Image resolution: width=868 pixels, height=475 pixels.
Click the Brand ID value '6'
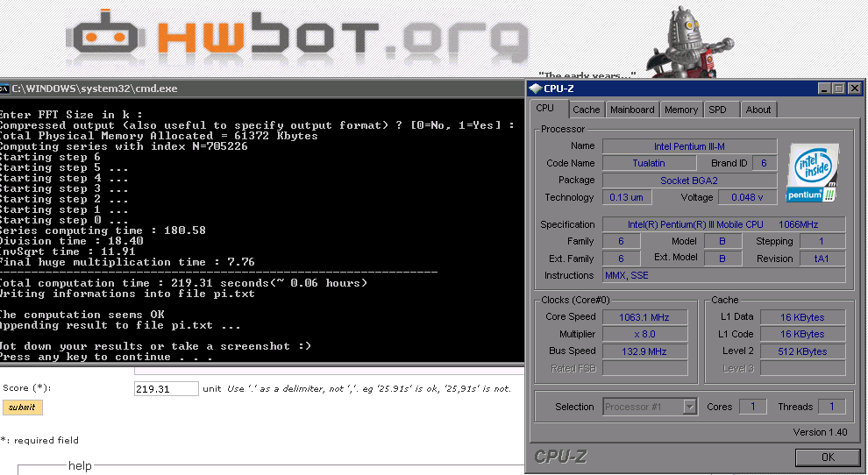pos(764,163)
